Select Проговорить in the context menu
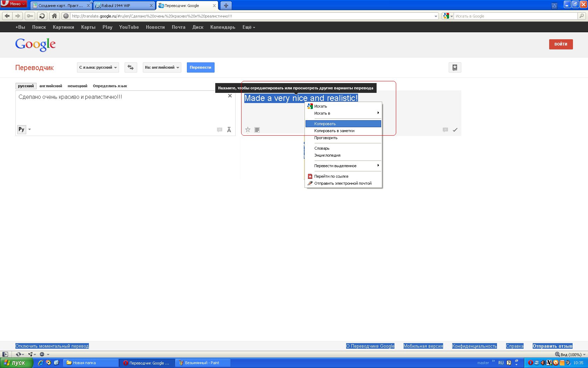 pyautogui.click(x=343, y=138)
